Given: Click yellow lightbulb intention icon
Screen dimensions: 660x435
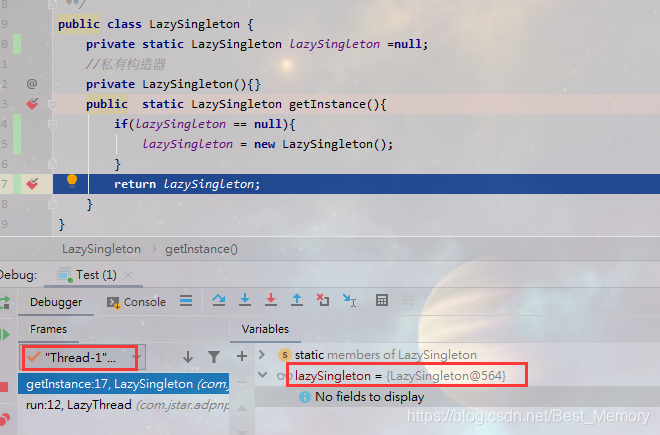Looking at the screenshot, I should [x=72, y=181].
